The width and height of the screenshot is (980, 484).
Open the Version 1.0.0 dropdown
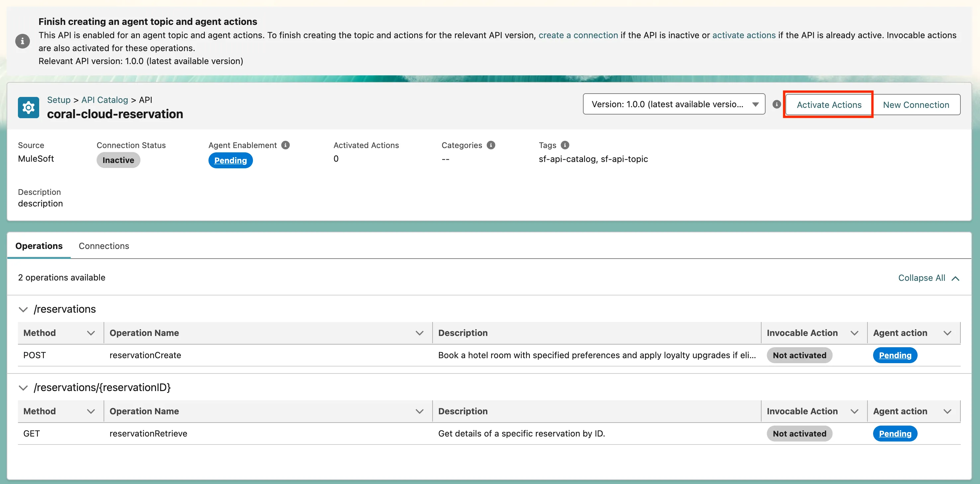(x=674, y=104)
